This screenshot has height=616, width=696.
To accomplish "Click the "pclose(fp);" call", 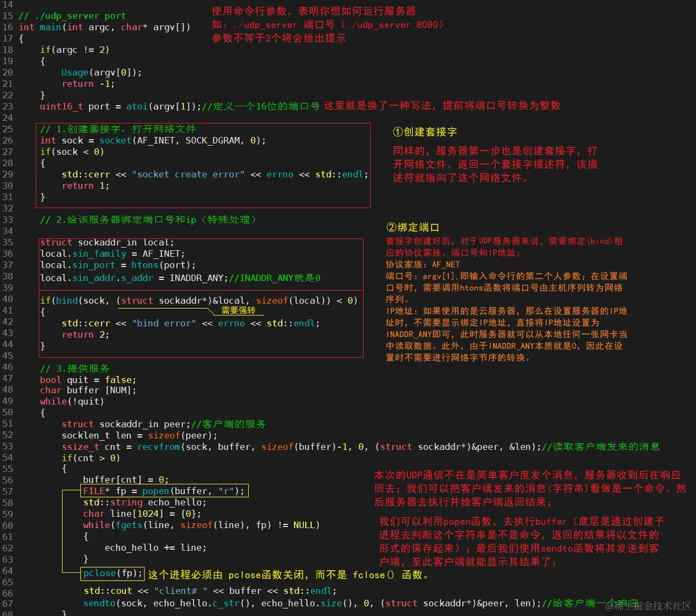I will coord(113,573).
